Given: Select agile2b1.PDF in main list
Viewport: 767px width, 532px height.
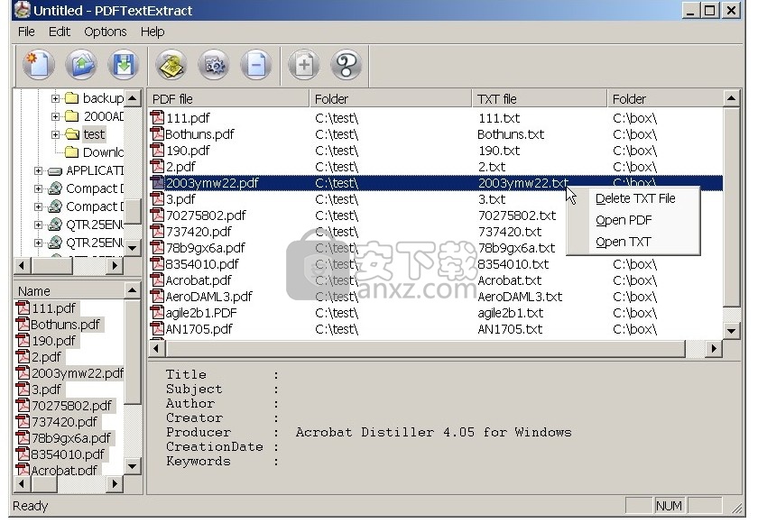Looking at the screenshot, I should point(201,313).
